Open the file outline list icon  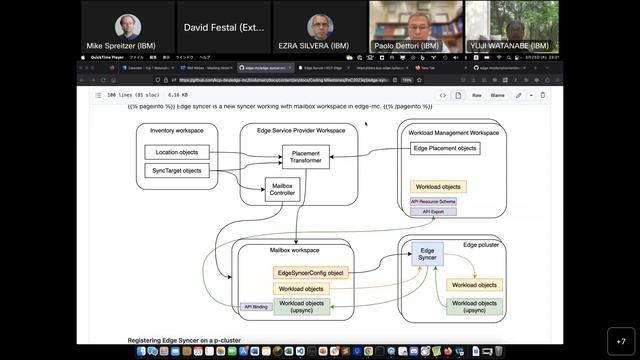point(98,95)
